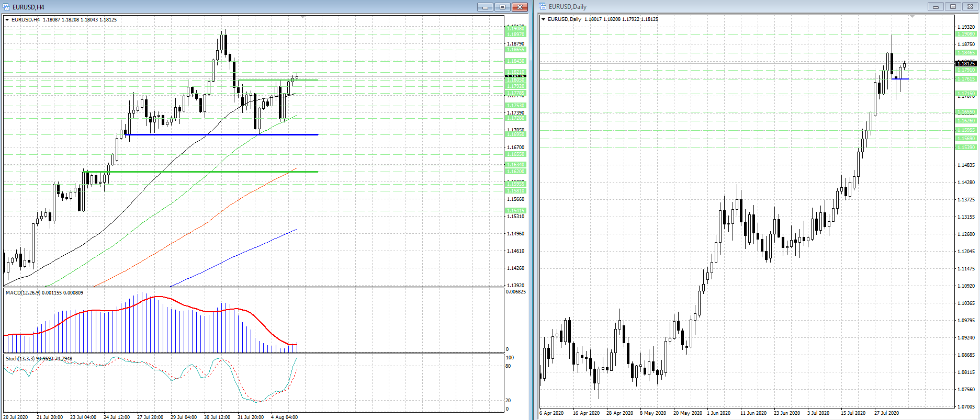The width and height of the screenshot is (980, 420).
Task: Select the chart shift marker on H4 chart
Action: point(302,17)
